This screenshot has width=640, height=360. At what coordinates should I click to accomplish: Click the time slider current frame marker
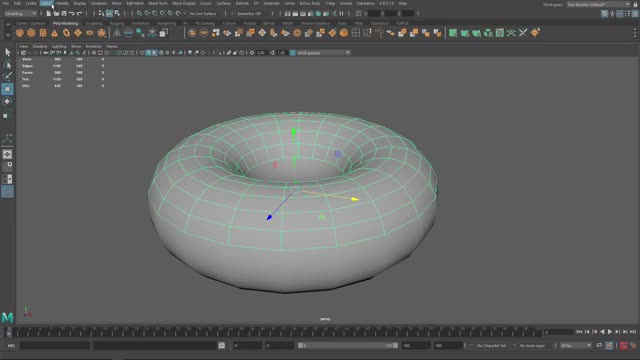pyautogui.click(x=9, y=332)
